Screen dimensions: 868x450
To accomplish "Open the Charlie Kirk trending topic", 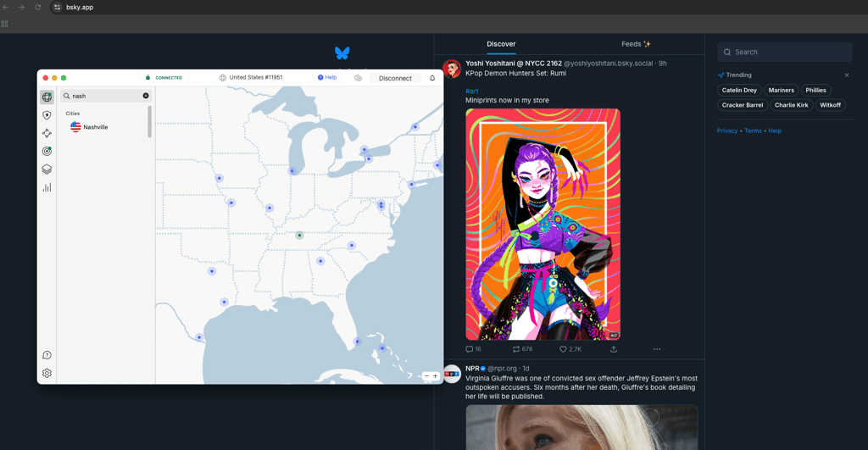I will (x=792, y=105).
